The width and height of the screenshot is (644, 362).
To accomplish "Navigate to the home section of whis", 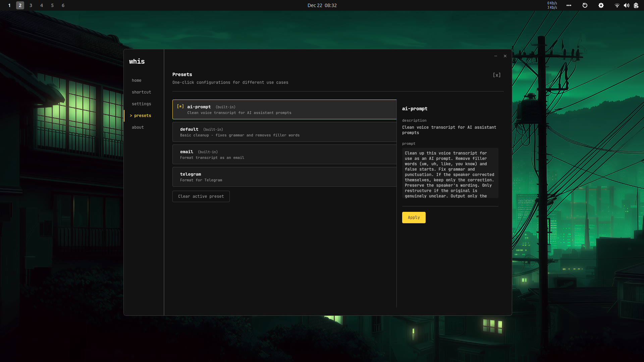I will (x=137, y=80).
